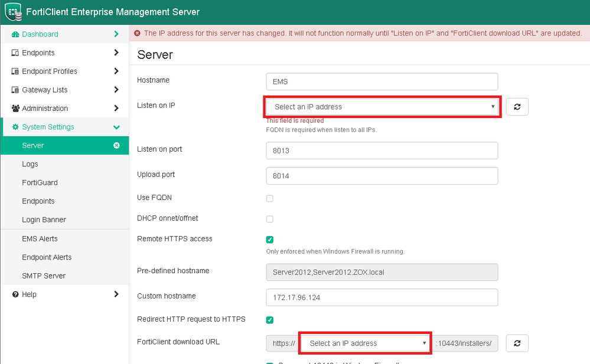Click the Endpoints devices icon in sidebar
The width and height of the screenshot is (590, 364).
[15, 53]
